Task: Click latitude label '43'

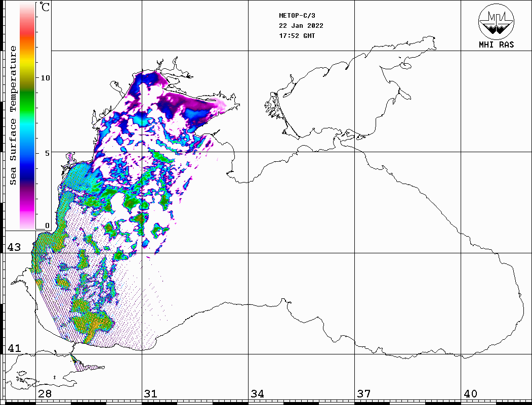Action: (x=14, y=247)
